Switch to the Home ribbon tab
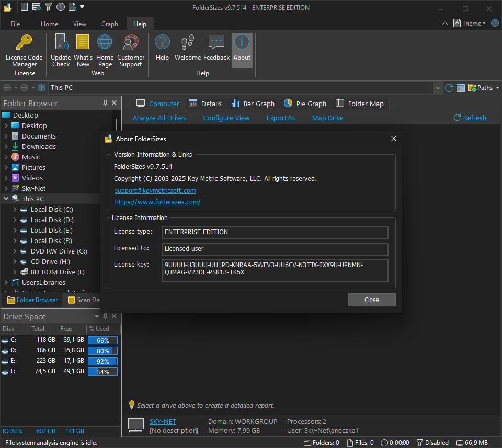Screen dimensions: 502x448 click(x=49, y=24)
